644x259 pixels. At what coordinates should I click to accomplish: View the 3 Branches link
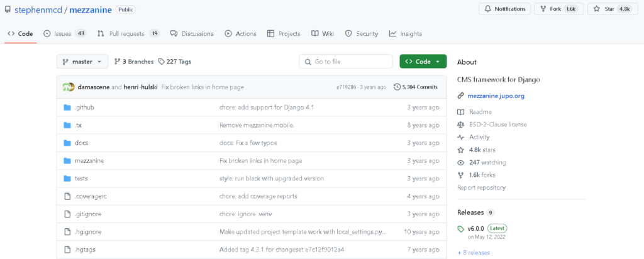134,62
